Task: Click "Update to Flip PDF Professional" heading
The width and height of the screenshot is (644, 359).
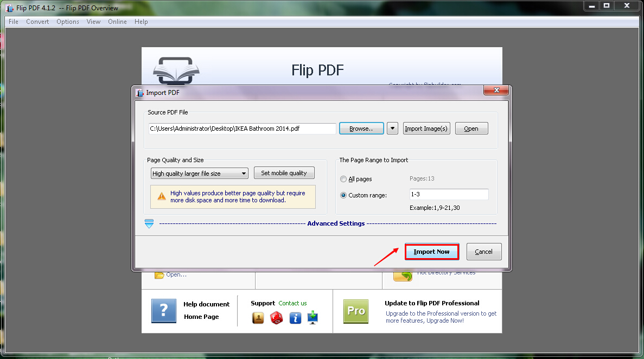Action: 432,303
